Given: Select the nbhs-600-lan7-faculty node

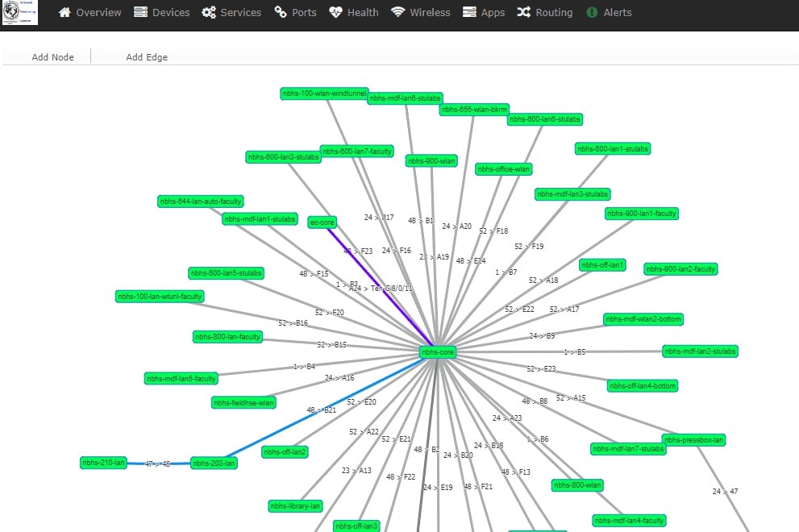Looking at the screenshot, I should click(x=356, y=152).
